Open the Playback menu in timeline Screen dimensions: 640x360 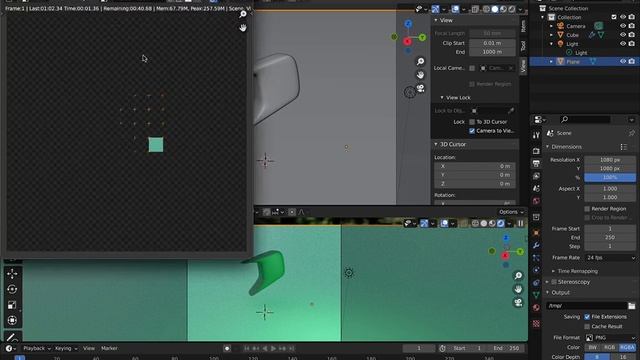[x=37, y=349]
